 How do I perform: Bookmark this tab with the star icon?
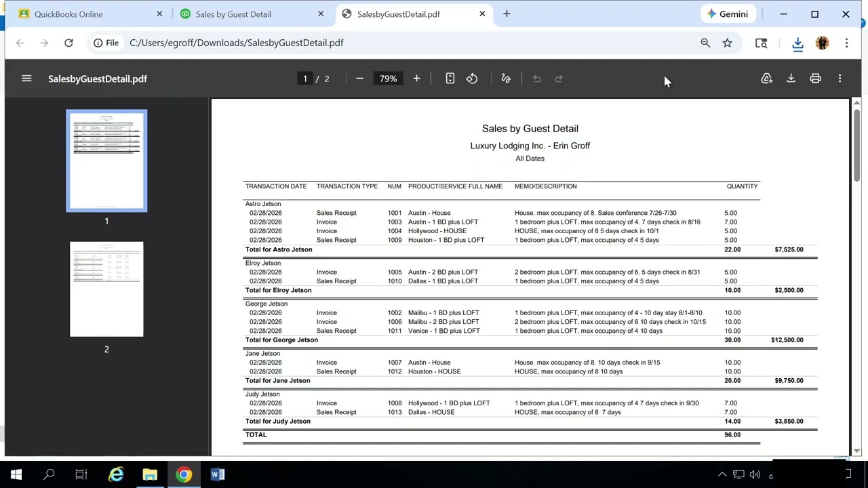(727, 43)
